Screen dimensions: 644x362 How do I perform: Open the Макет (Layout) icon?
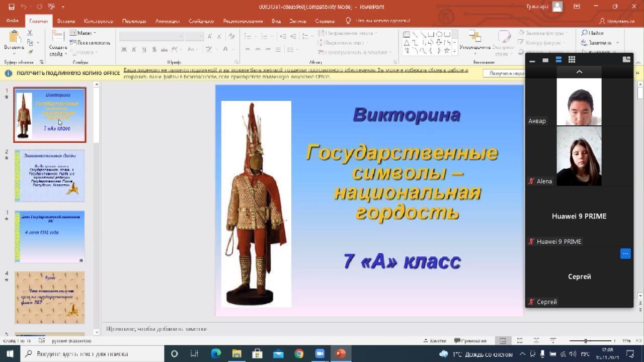click(85, 33)
